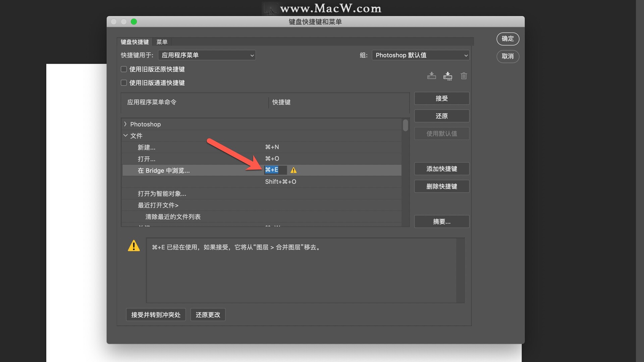644x362 pixels.
Task: Click the 添加快捷键 button
Action: coord(441,168)
